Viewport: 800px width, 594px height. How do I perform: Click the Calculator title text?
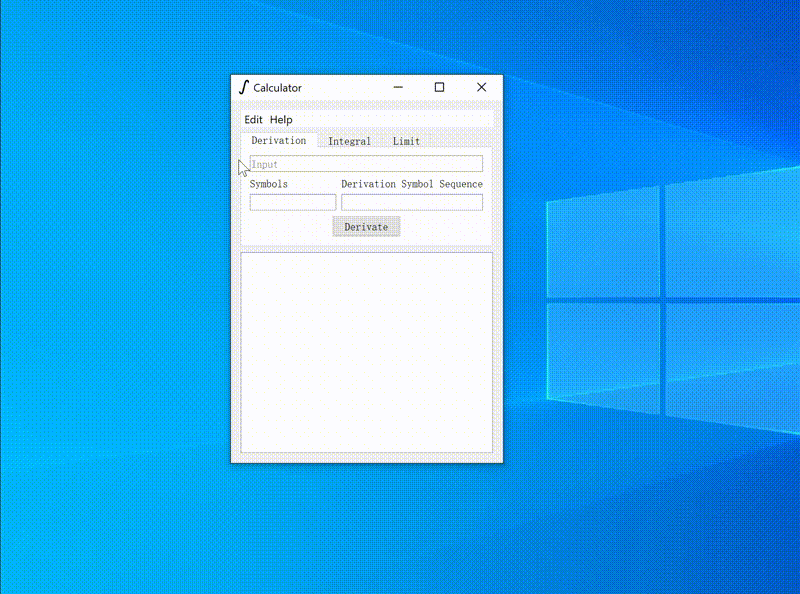click(x=278, y=88)
